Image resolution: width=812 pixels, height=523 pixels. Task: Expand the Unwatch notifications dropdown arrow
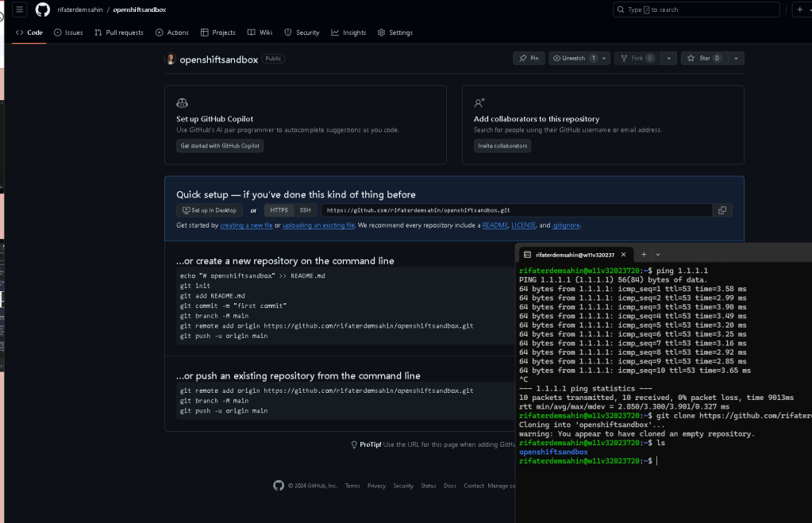(604, 58)
